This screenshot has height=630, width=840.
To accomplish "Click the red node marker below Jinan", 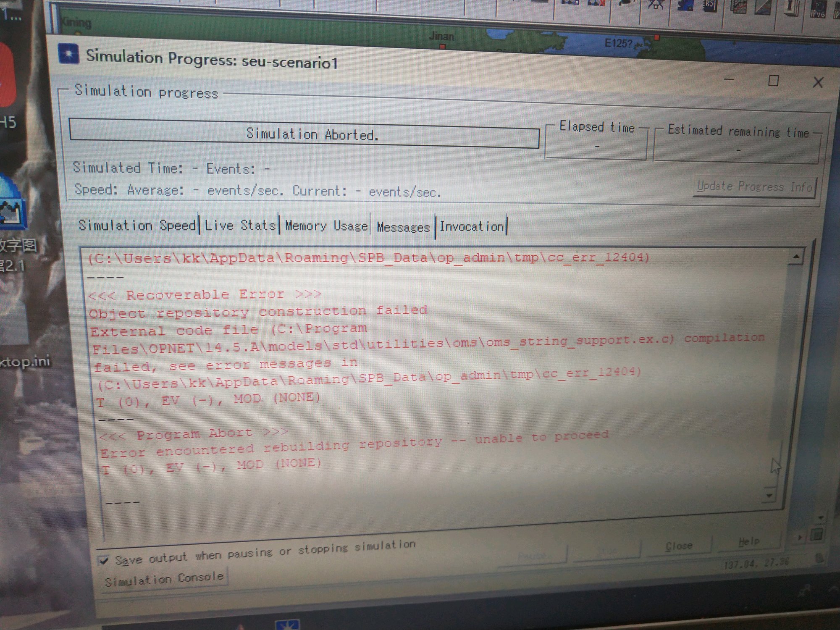I will [442, 47].
